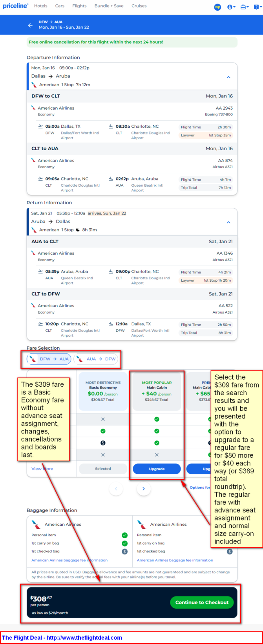Click flight number AA 2943
This screenshot has width=263, height=644.
pos(224,108)
